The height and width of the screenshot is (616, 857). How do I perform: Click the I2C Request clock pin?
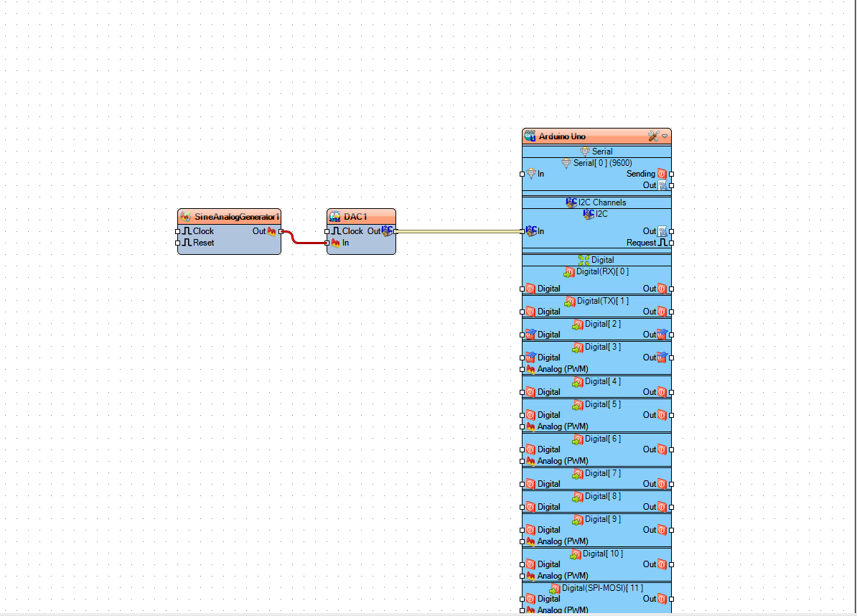672,243
